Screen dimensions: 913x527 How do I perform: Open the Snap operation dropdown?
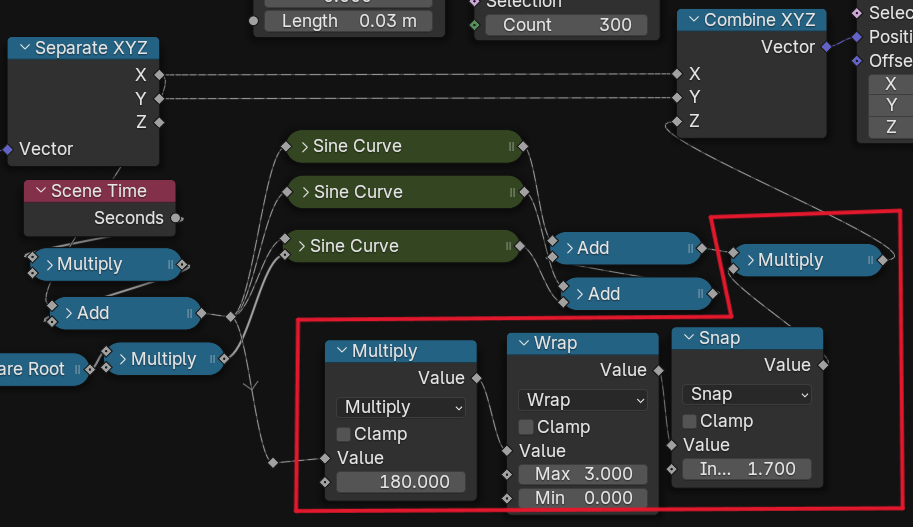pos(746,394)
